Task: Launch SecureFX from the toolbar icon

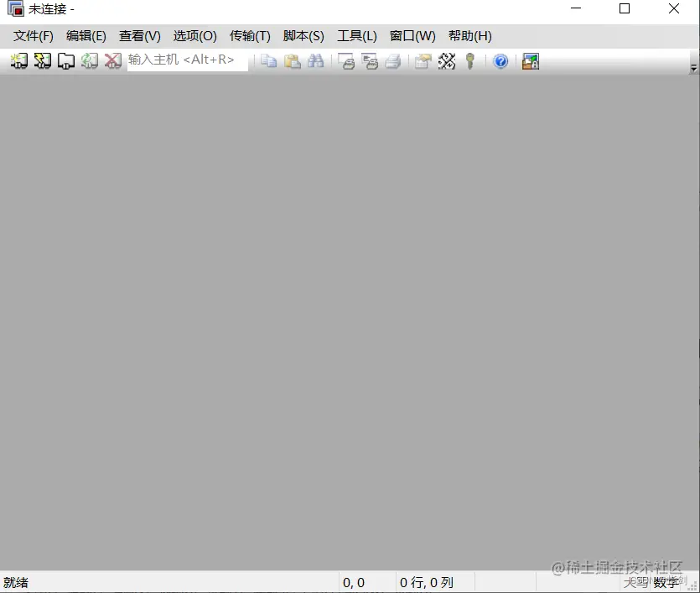Action: (531, 60)
